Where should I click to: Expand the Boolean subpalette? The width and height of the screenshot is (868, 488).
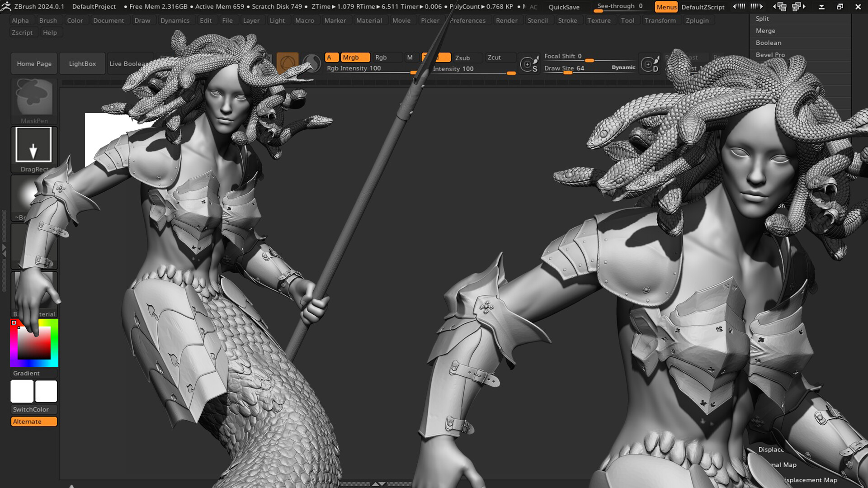(800, 43)
